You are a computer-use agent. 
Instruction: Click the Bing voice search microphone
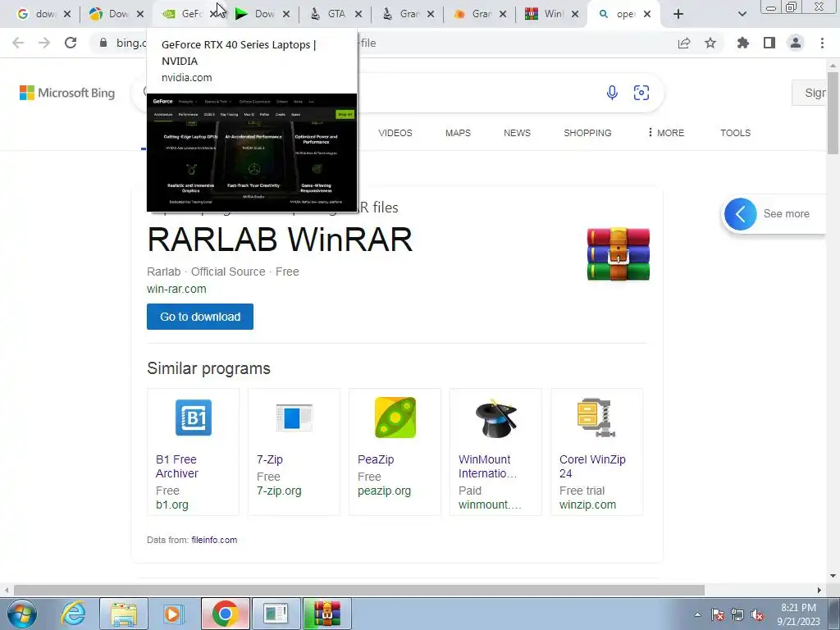coord(612,93)
